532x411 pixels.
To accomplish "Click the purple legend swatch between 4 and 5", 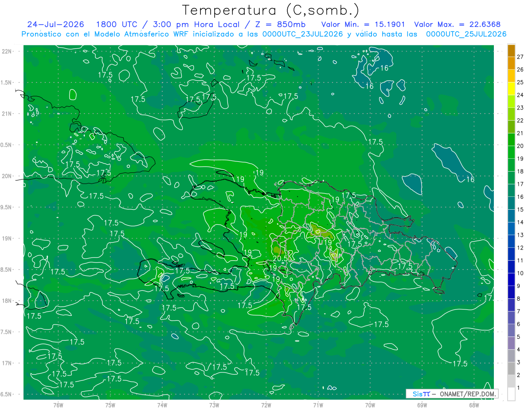I will click(x=511, y=344).
